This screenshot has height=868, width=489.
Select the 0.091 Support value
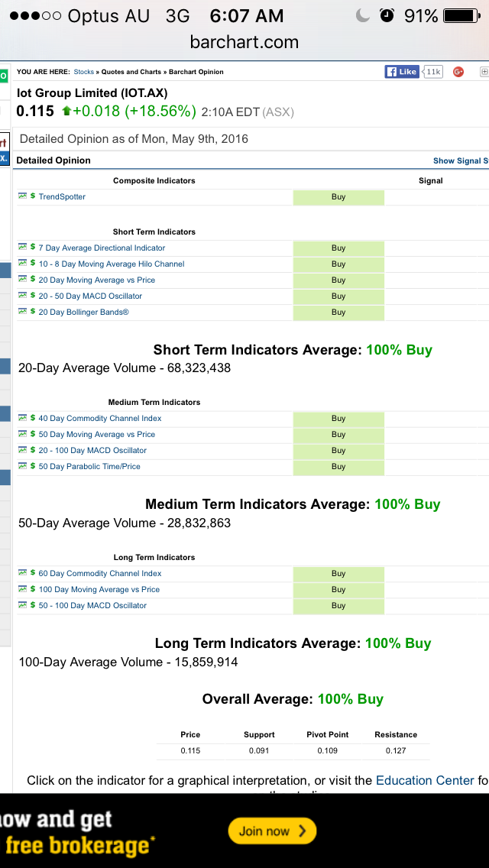coord(259,750)
